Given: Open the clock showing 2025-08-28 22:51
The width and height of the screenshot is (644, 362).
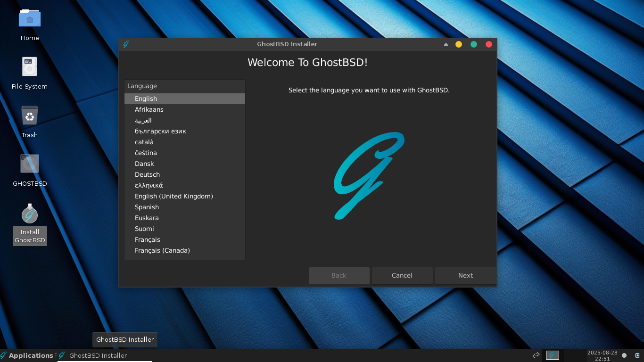Looking at the screenshot, I should (602, 355).
